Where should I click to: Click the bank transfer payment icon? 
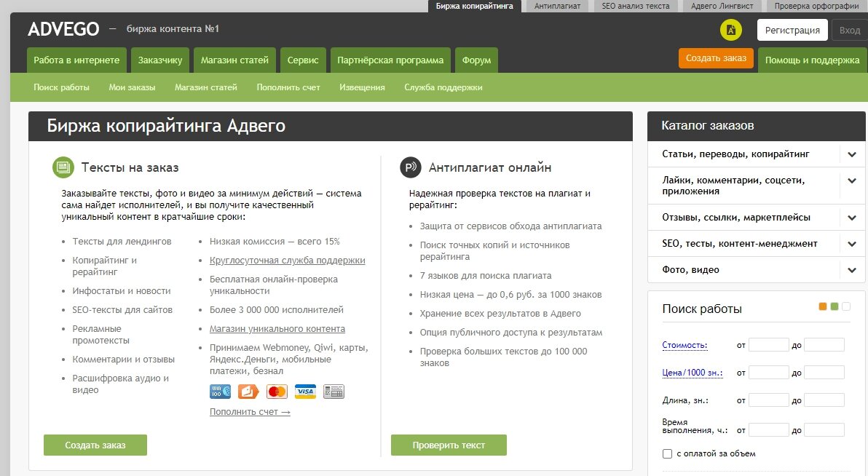334,392
